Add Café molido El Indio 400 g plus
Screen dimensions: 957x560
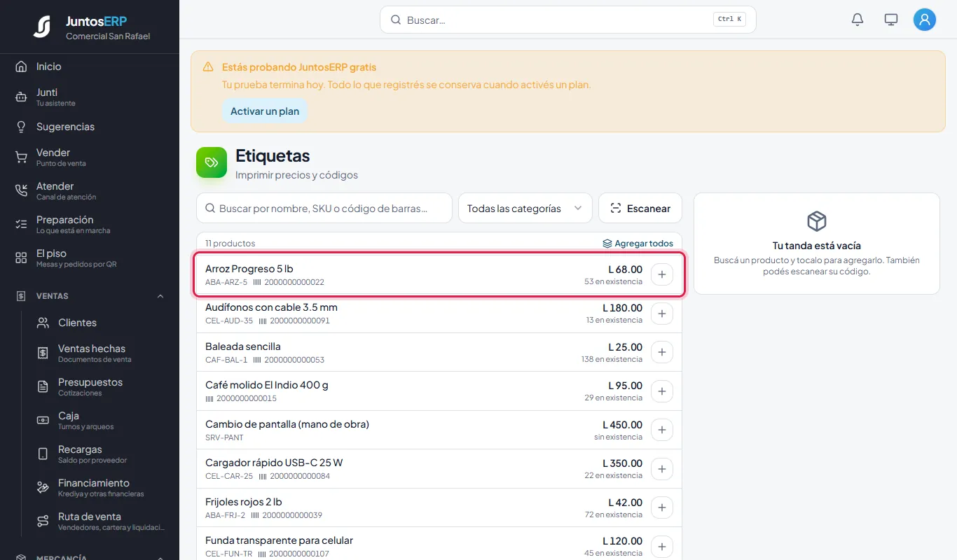[x=662, y=391]
